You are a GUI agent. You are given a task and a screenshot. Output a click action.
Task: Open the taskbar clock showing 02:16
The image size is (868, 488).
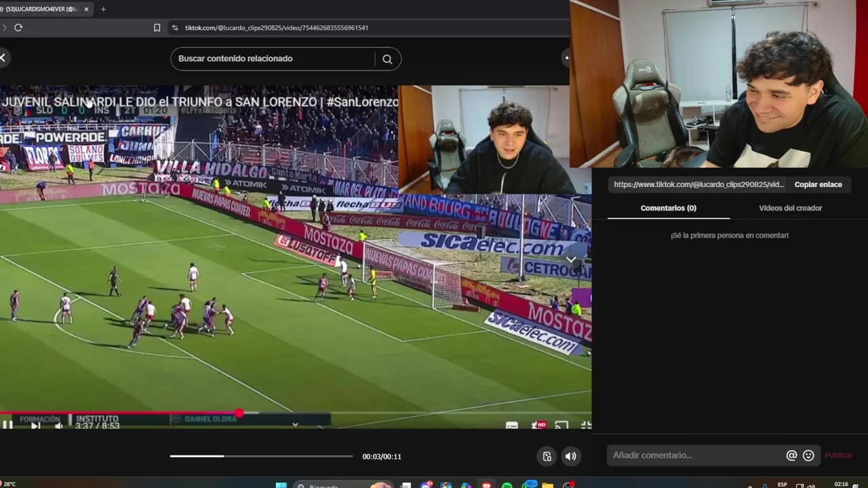[x=842, y=485]
